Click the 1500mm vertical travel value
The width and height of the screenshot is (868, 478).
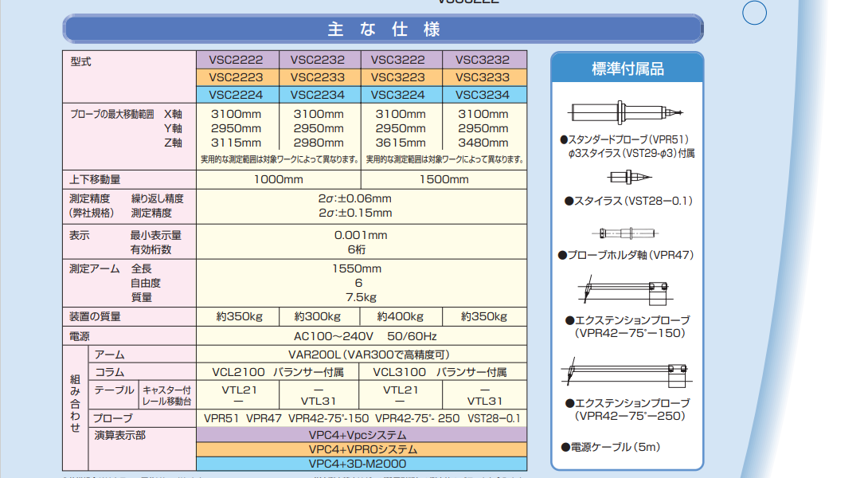click(444, 179)
